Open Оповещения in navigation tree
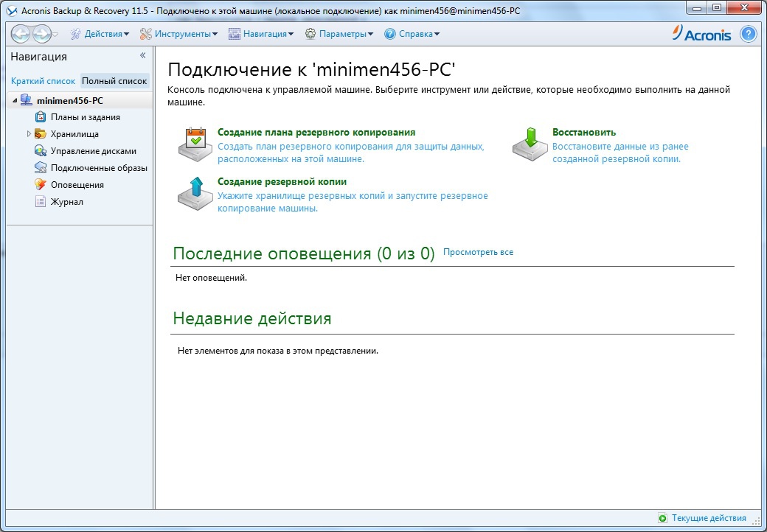This screenshot has height=532, width=767. pos(77,185)
